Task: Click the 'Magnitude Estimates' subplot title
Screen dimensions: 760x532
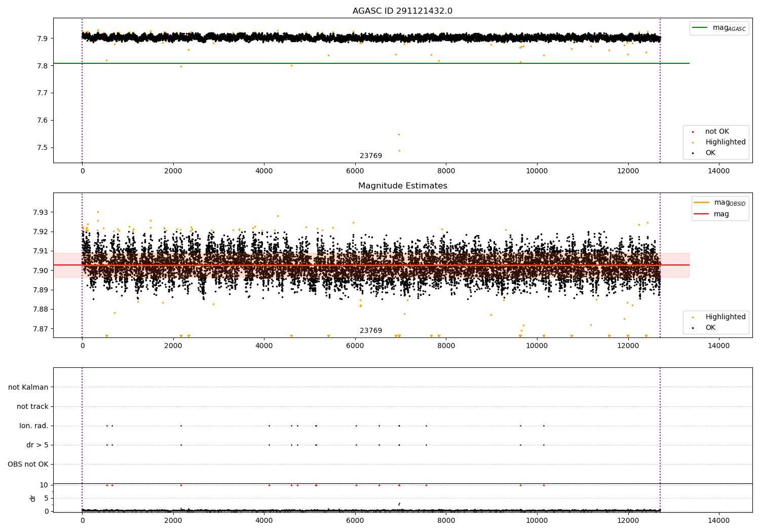Action: [402, 186]
